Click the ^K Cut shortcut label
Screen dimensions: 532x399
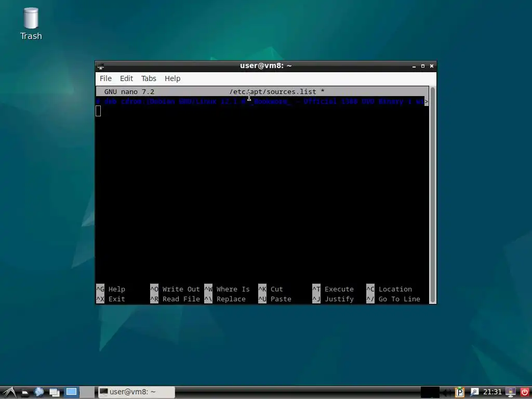[270, 289]
